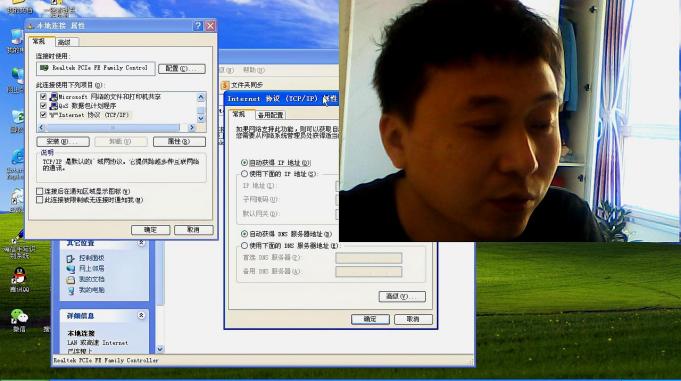681x381 pixels.
Task: Uncheck QoS packet scheduler checkbox
Action: coord(43,106)
